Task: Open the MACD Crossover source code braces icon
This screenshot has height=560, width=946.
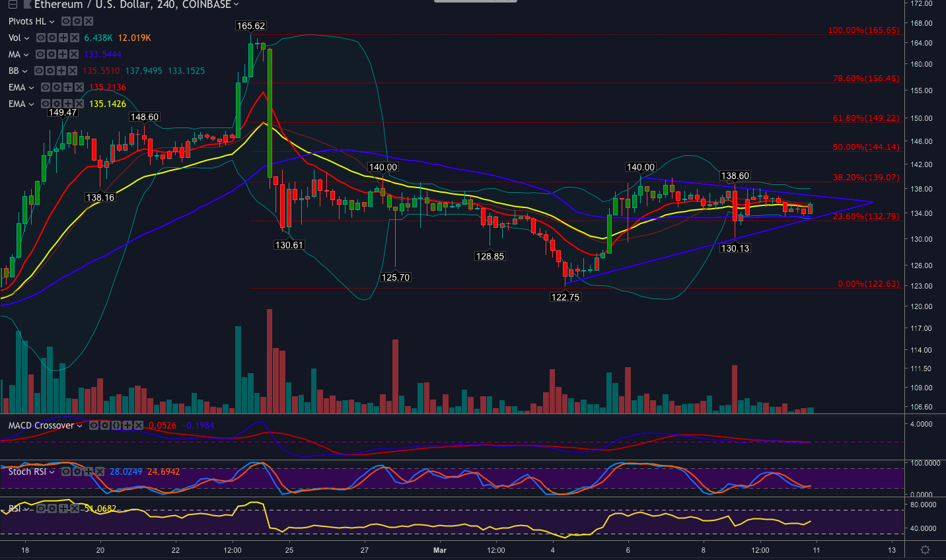Action: pos(116,425)
